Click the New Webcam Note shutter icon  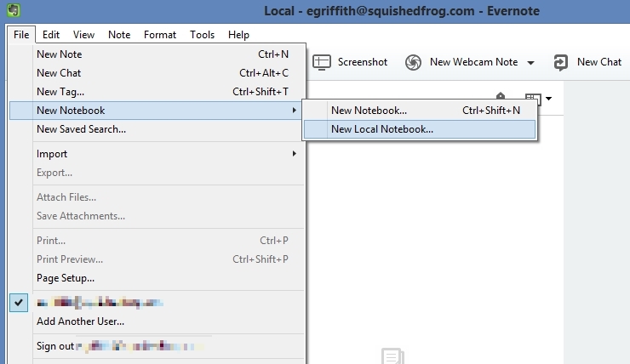point(413,62)
